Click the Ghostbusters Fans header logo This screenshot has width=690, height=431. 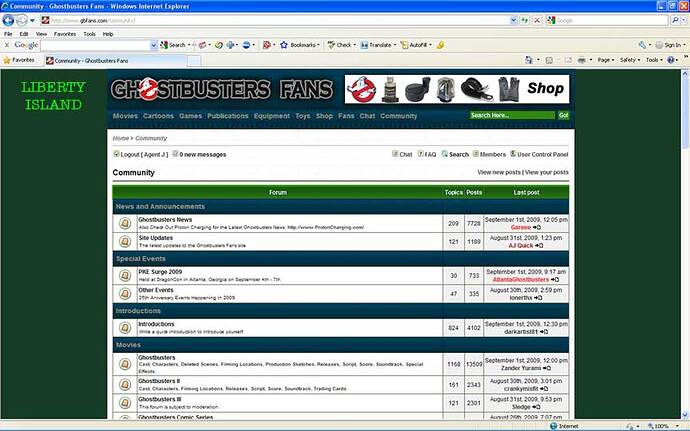(x=222, y=89)
